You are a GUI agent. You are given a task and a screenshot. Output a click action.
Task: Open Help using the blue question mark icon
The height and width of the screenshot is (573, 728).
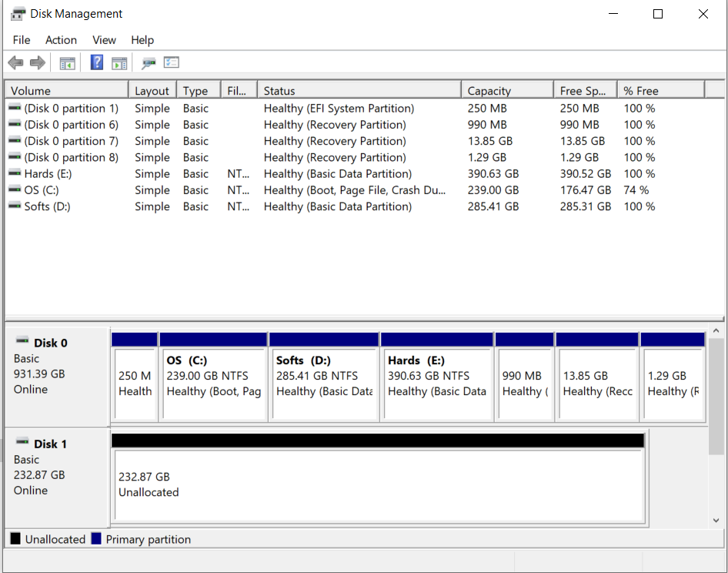95,62
